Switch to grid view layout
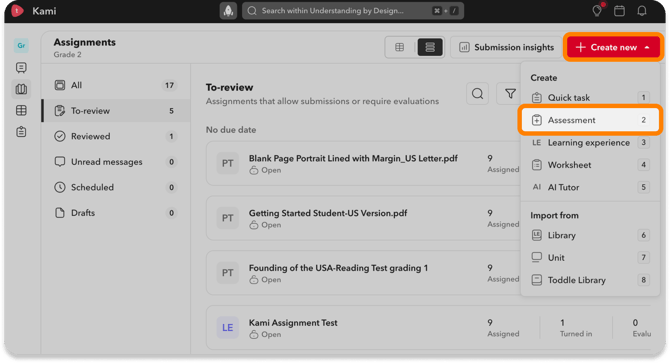Viewport: 670px width, 363px height. 400,47
